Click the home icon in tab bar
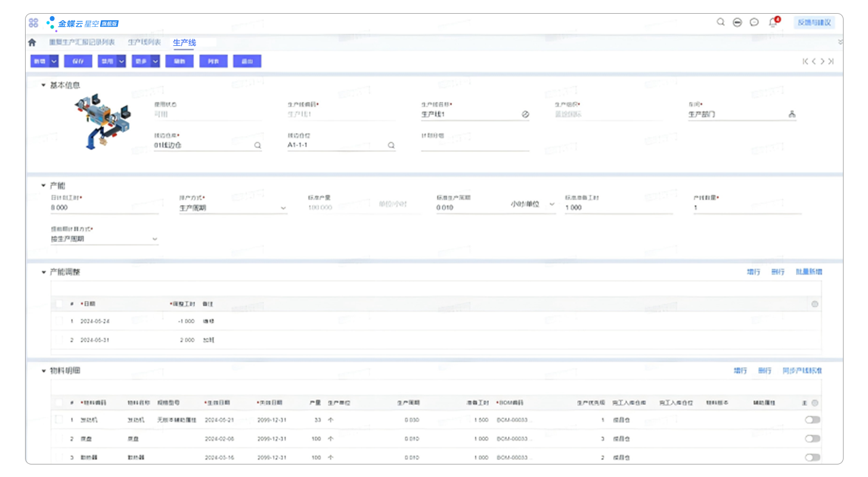The image size is (868, 477). 32,42
